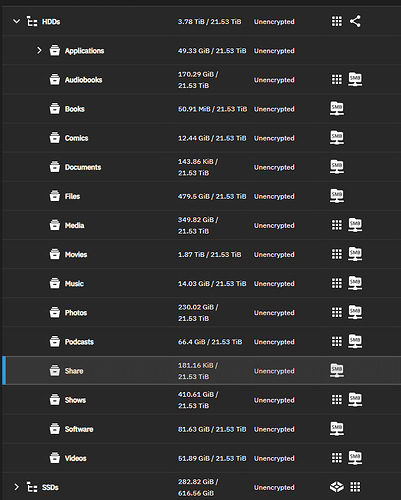Click the SMB share icon for Photos
The width and height of the screenshot is (401, 500).
[355, 312]
